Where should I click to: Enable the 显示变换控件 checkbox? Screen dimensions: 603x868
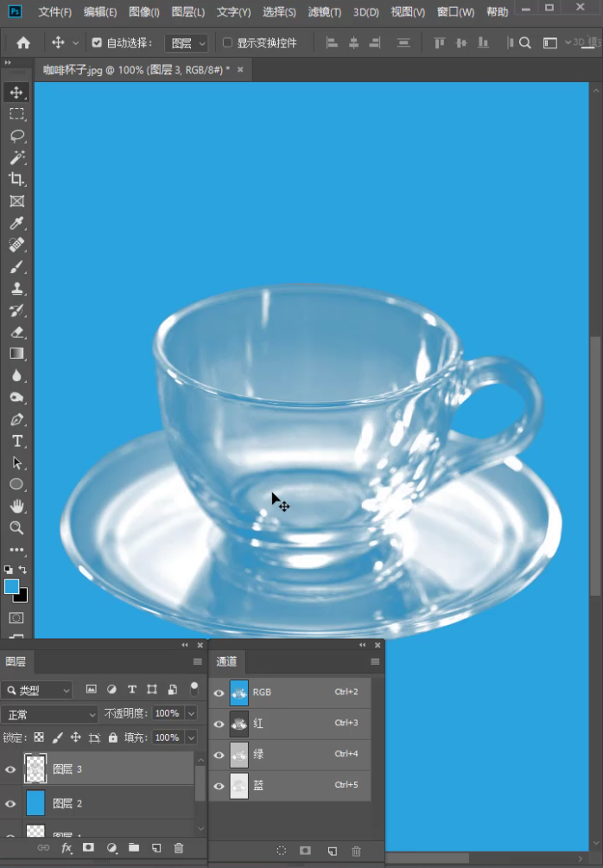(227, 42)
